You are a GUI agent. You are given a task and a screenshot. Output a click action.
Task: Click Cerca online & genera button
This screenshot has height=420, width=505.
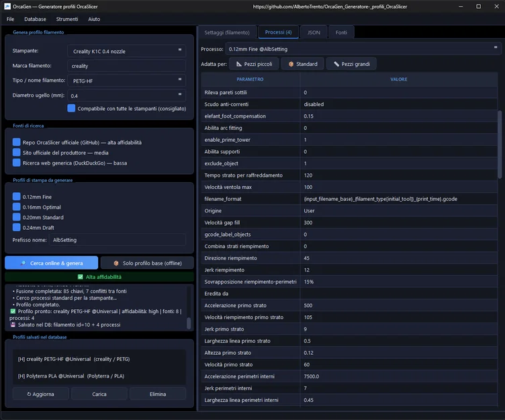(52, 263)
